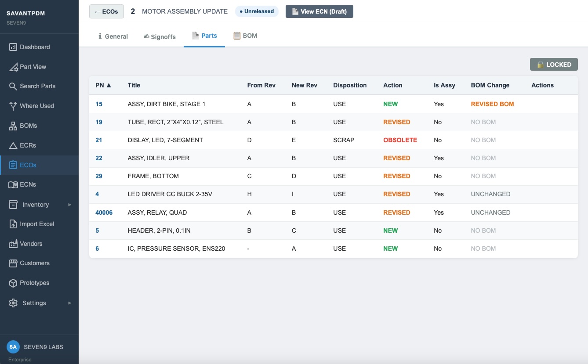Image resolution: width=588 pixels, height=364 pixels.
Task: Switch to the General tab
Action: (x=113, y=36)
